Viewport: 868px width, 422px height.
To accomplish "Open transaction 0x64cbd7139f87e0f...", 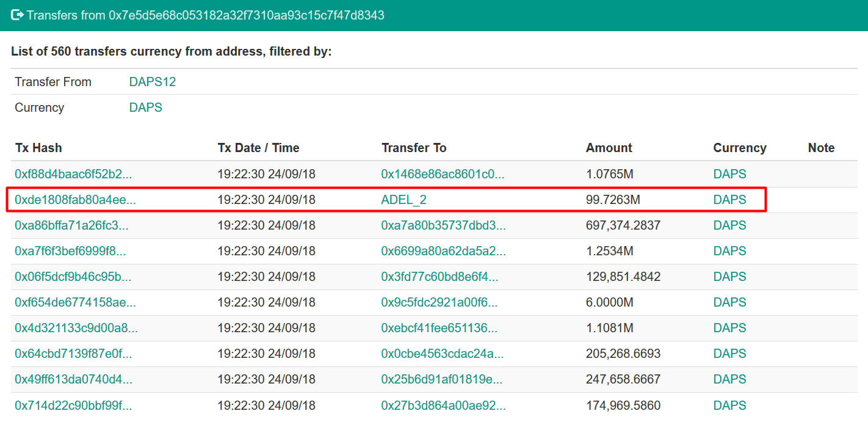I will coord(73,354).
